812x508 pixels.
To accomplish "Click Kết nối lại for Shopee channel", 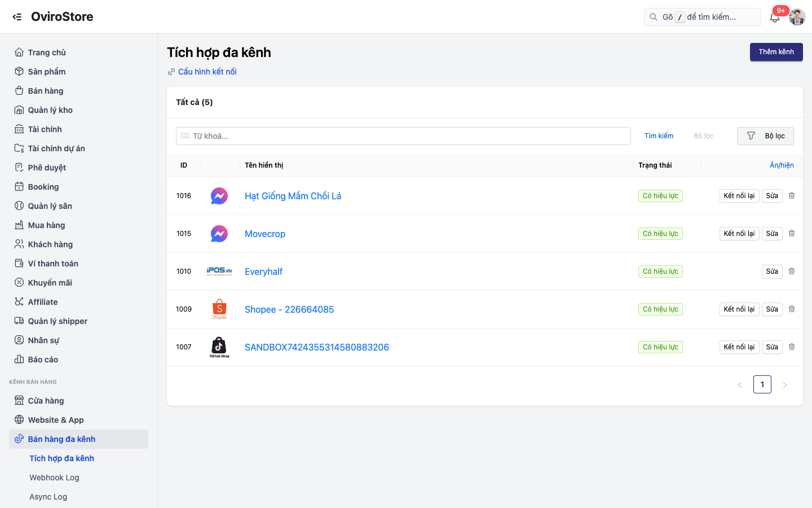I will coord(739,309).
